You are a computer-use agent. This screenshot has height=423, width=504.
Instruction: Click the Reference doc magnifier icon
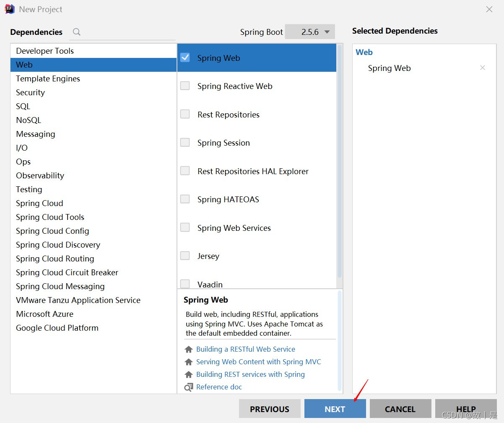coord(189,387)
